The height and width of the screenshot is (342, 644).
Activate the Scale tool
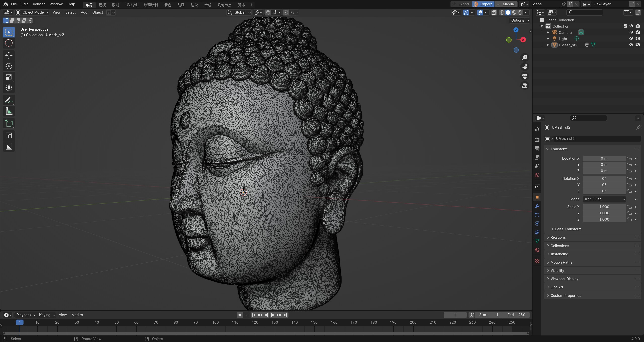tap(9, 77)
